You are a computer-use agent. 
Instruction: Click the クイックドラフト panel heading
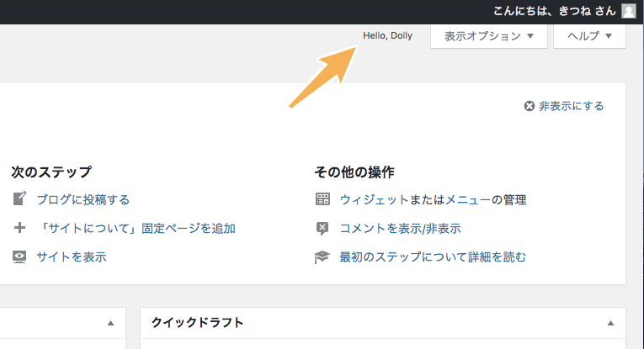[x=197, y=323]
